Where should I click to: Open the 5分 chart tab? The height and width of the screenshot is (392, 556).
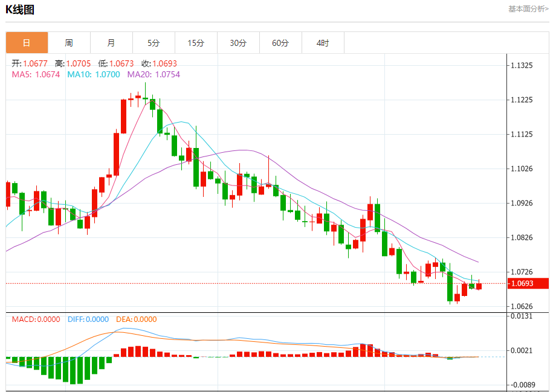tap(154, 43)
